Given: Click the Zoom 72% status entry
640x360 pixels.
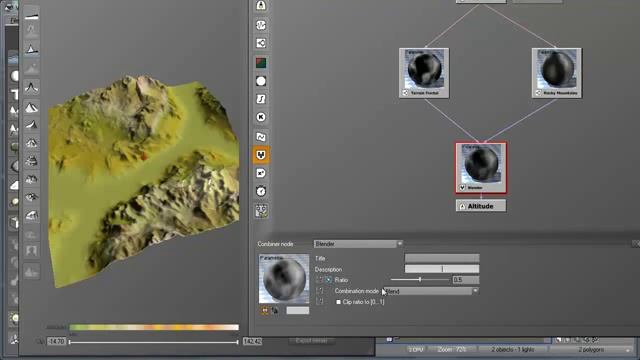Looking at the screenshot, I should 452,350.
